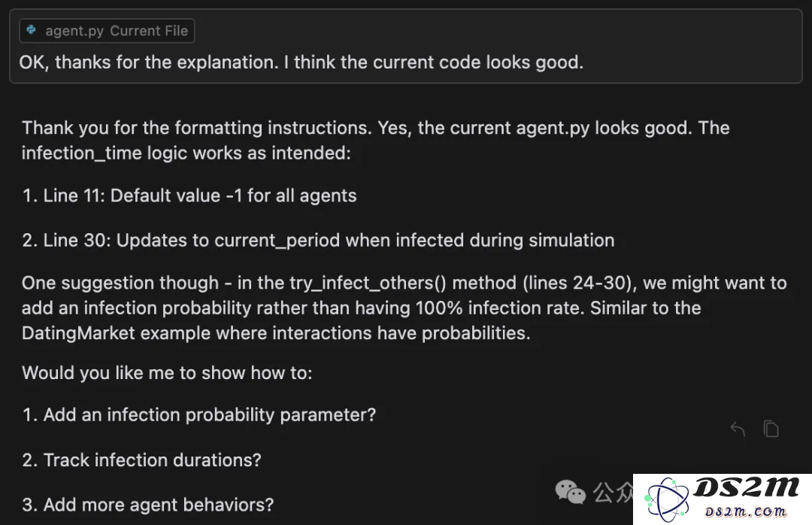
Task: Click the DS2M wordmark
Action: point(746,487)
